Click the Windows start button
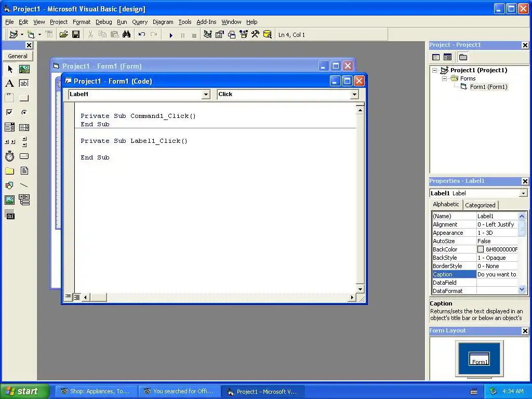 coord(24,391)
